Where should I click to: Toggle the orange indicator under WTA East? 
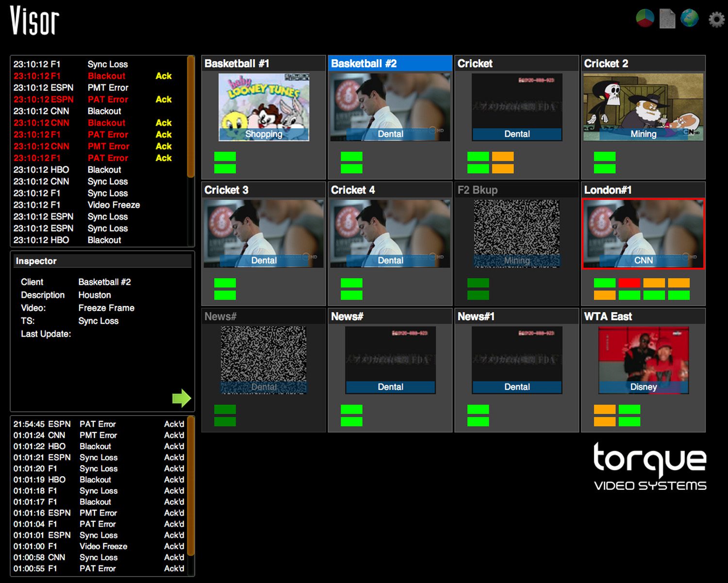click(604, 409)
